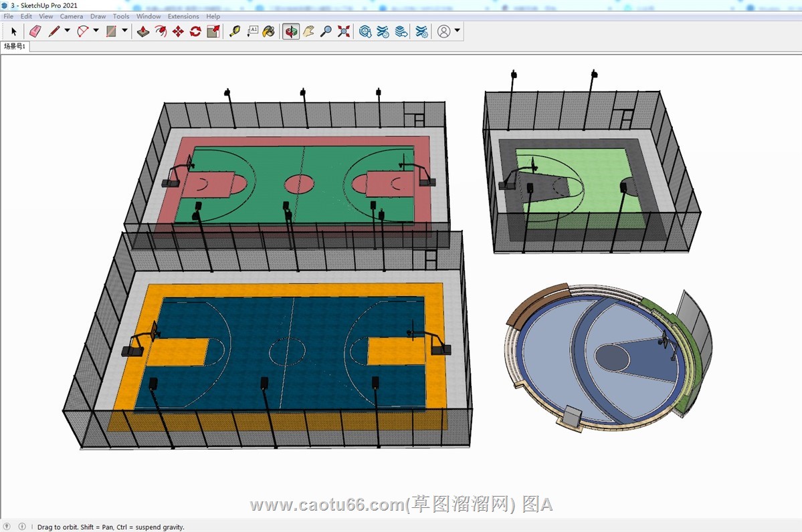Image resolution: width=802 pixels, height=532 pixels.
Task: Select the Zoom magnifier tool
Action: (x=326, y=31)
